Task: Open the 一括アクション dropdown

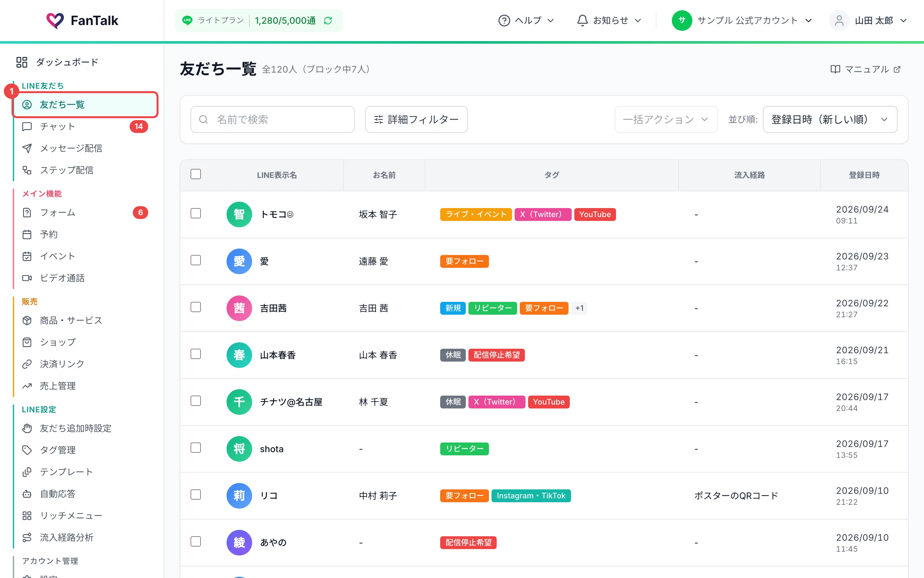Action: pos(666,120)
